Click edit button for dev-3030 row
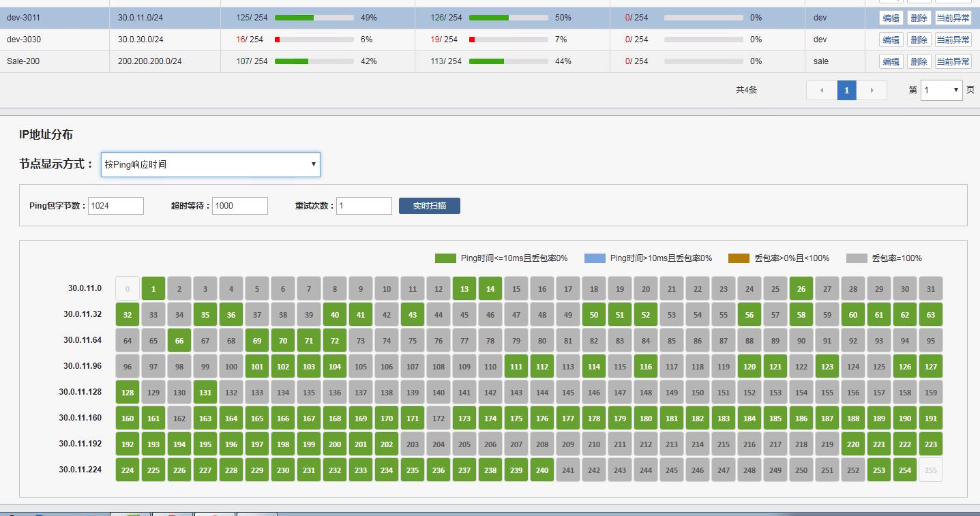The height and width of the screenshot is (516, 980). 891,40
